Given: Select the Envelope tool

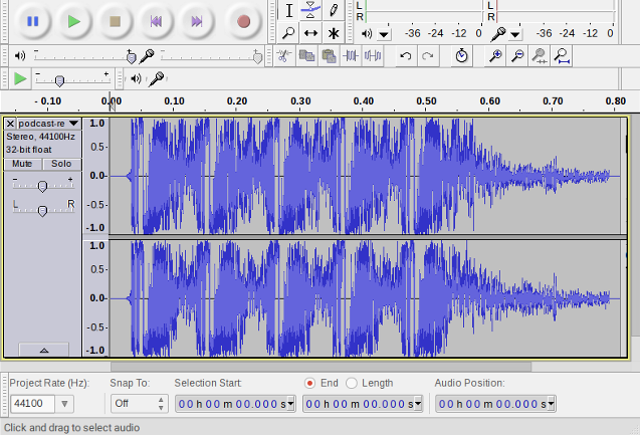Looking at the screenshot, I should (311, 10).
